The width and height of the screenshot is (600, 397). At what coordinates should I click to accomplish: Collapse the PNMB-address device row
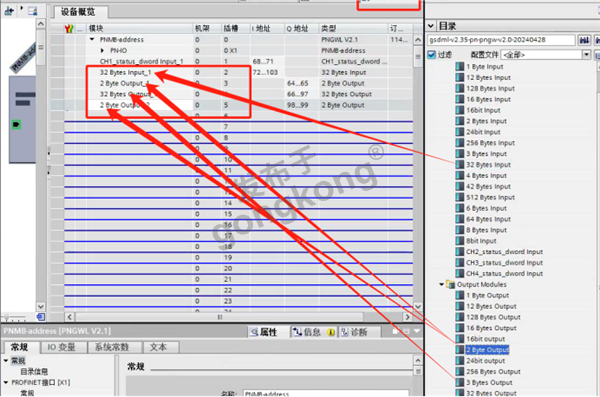click(x=92, y=39)
